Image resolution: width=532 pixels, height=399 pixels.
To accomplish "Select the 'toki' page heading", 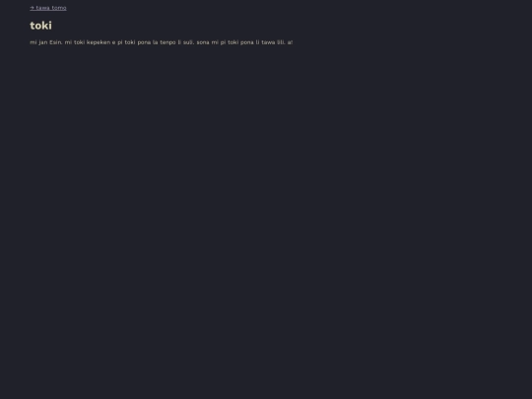I will 40,26.
